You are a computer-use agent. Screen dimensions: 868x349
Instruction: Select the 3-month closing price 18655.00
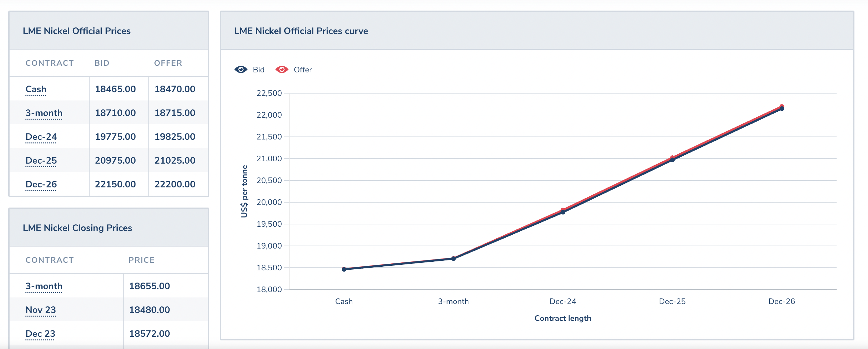point(150,286)
